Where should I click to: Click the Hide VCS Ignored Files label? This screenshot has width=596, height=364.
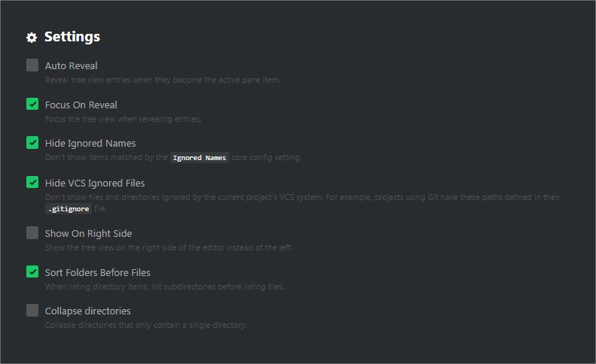point(95,183)
